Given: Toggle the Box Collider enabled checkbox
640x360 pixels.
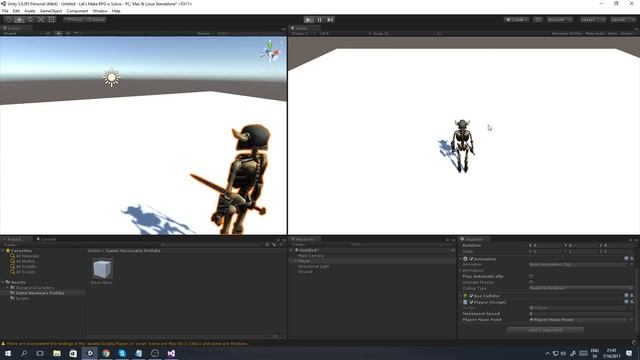Looking at the screenshot, I should point(471,296).
